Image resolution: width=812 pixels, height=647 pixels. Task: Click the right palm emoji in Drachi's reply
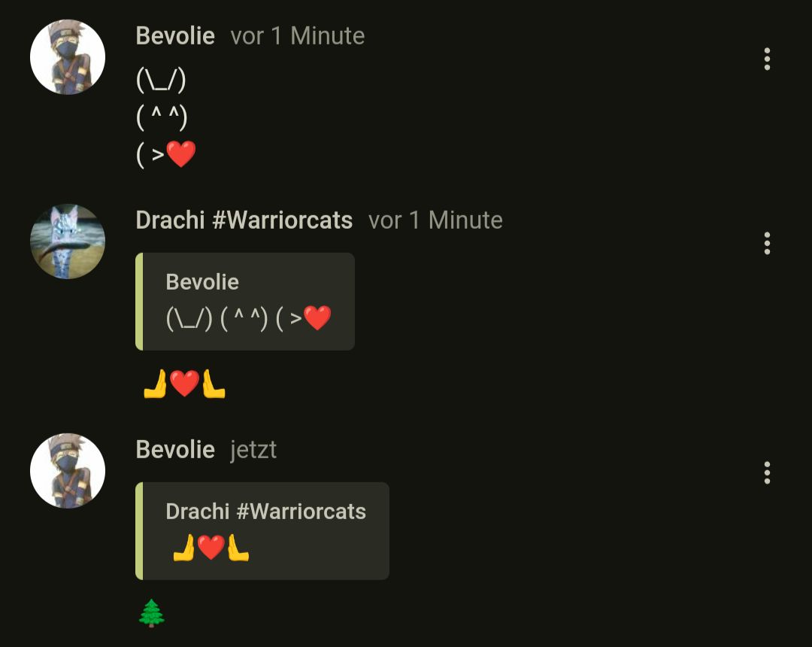(x=214, y=384)
